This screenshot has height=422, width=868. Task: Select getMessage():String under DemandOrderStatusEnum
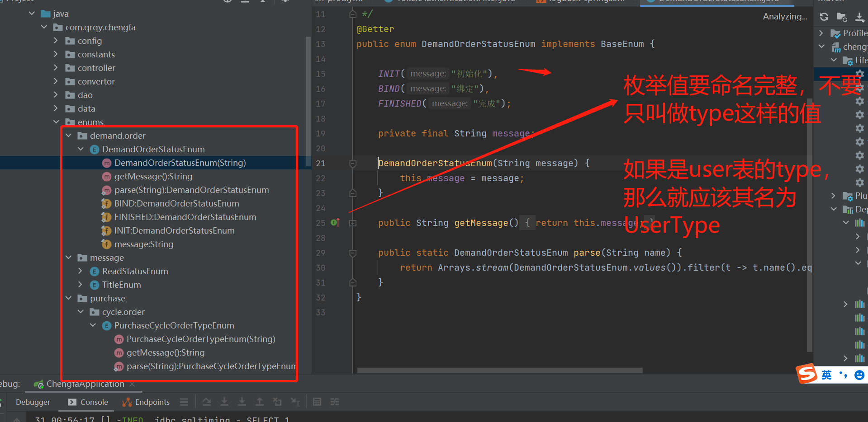[153, 177]
